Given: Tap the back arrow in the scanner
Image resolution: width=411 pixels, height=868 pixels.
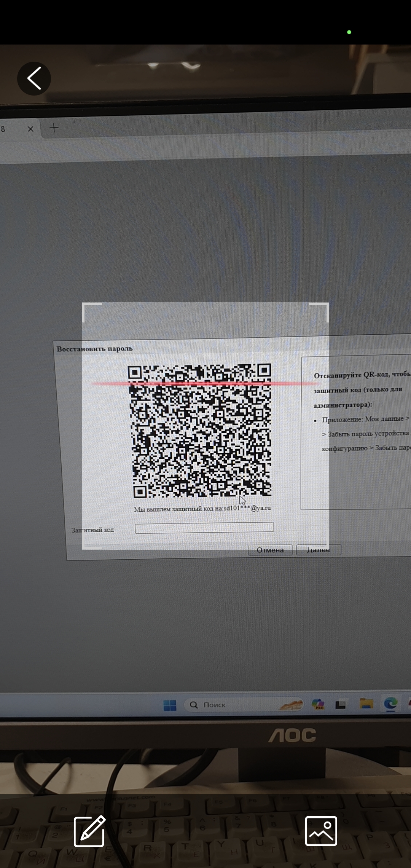Looking at the screenshot, I should [34, 78].
